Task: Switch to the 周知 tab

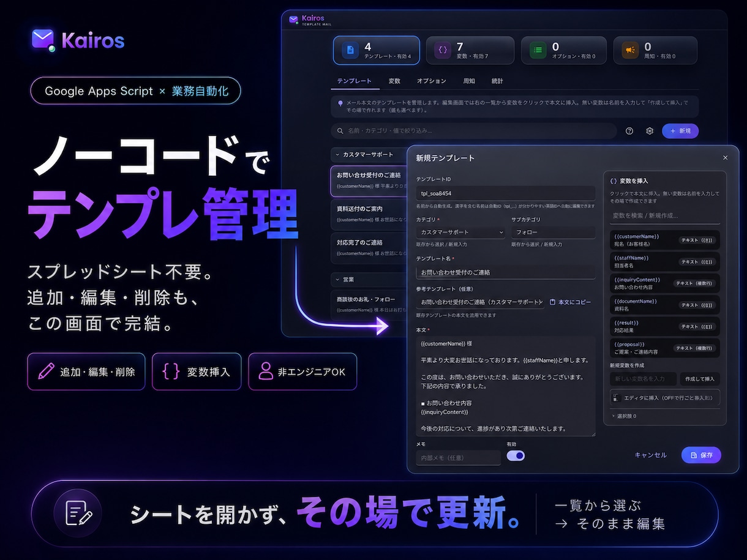Action: point(469,81)
